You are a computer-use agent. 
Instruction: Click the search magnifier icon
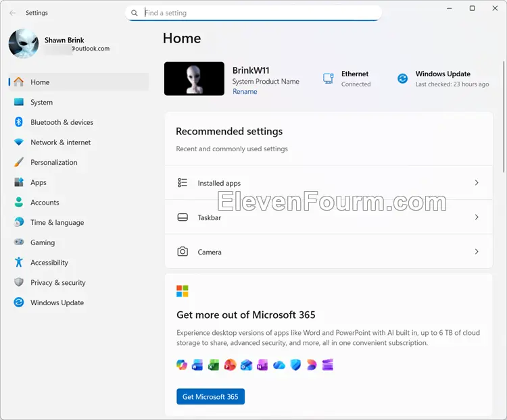tap(135, 13)
